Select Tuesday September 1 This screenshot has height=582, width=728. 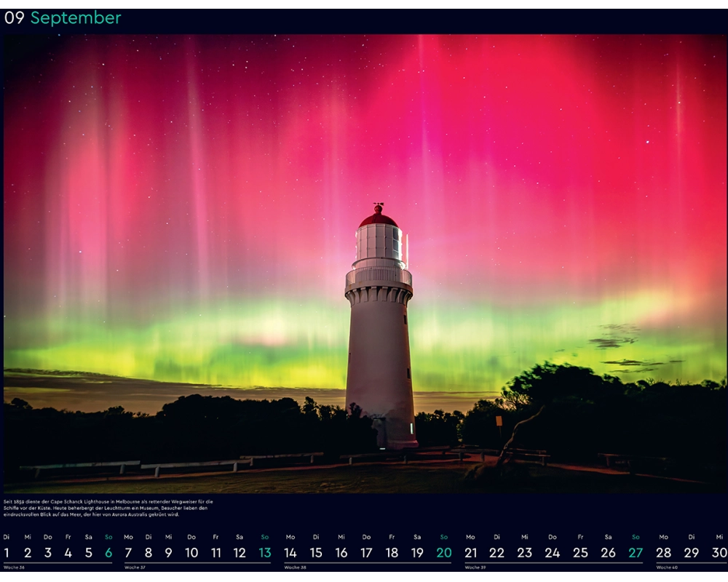[7, 553]
